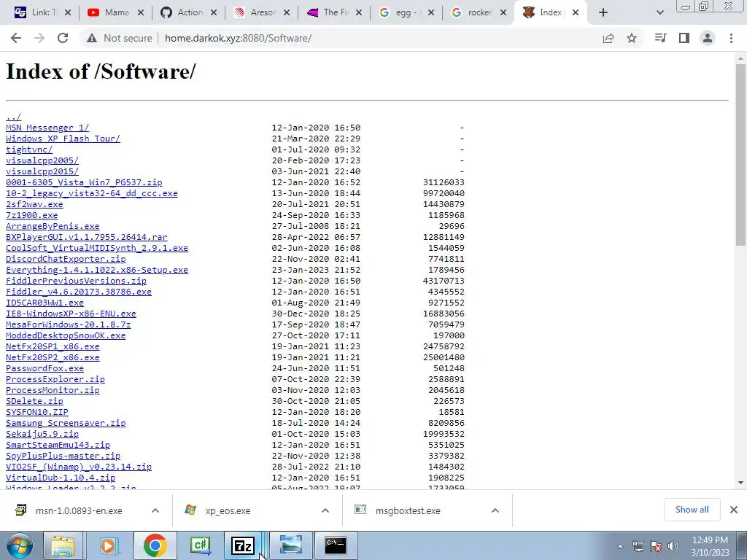Viewport: 747px width, 560px height.
Task: Open downloaded msgboxtest.exe item
Action: tap(408, 510)
